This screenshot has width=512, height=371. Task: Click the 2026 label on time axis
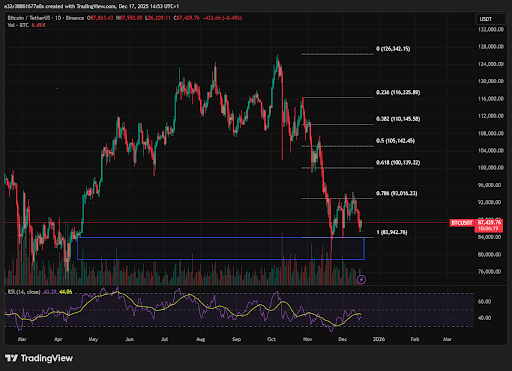pyautogui.click(x=379, y=339)
